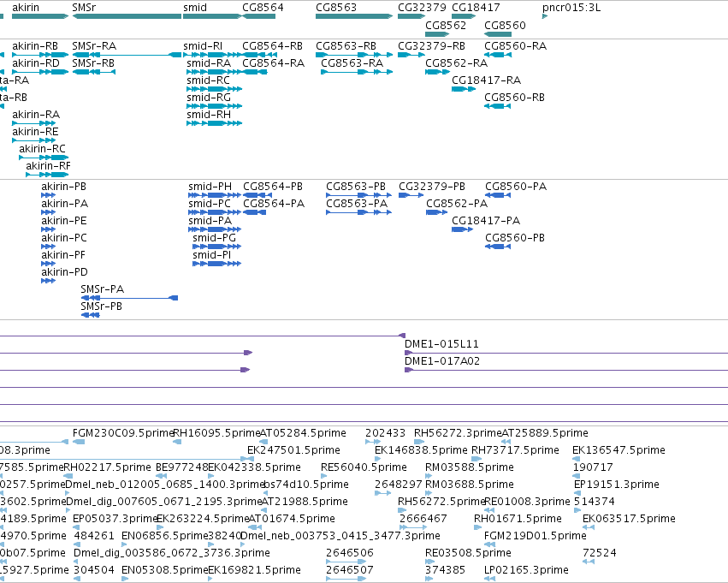The height and width of the screenshot is (583, 728).
Task: Select protein CG8560-PA
Action: [516, 187]
